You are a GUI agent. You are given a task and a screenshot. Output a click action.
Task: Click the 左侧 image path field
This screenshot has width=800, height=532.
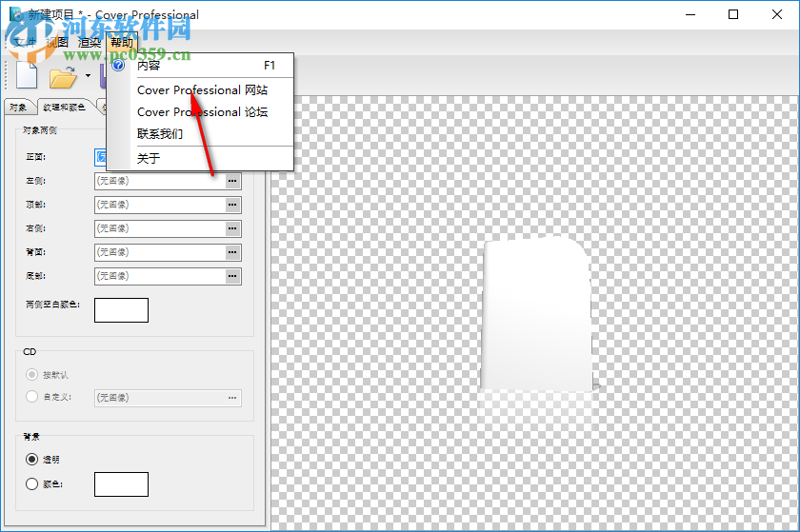(x=160, y=181)
